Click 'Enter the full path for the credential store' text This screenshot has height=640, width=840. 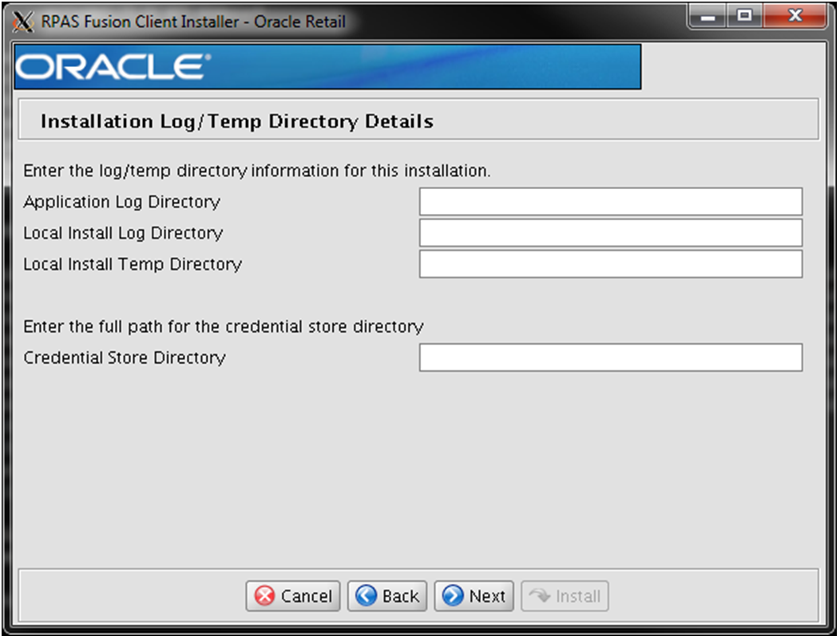coord(224,326)
